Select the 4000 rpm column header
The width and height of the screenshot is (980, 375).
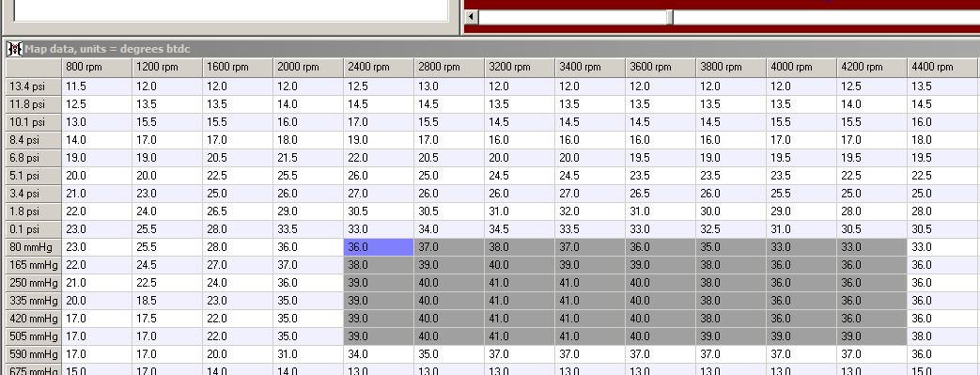801,68
